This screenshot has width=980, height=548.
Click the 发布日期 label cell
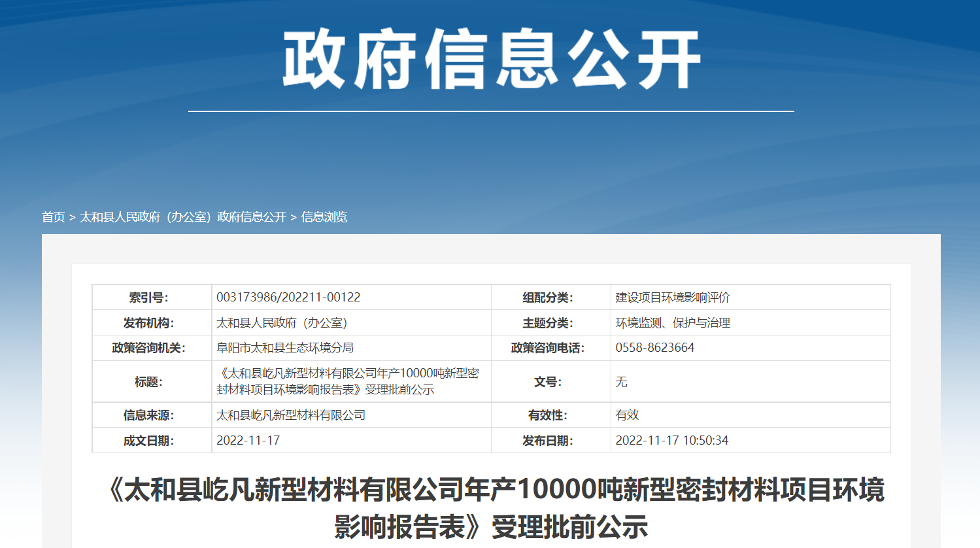point(551,441)
